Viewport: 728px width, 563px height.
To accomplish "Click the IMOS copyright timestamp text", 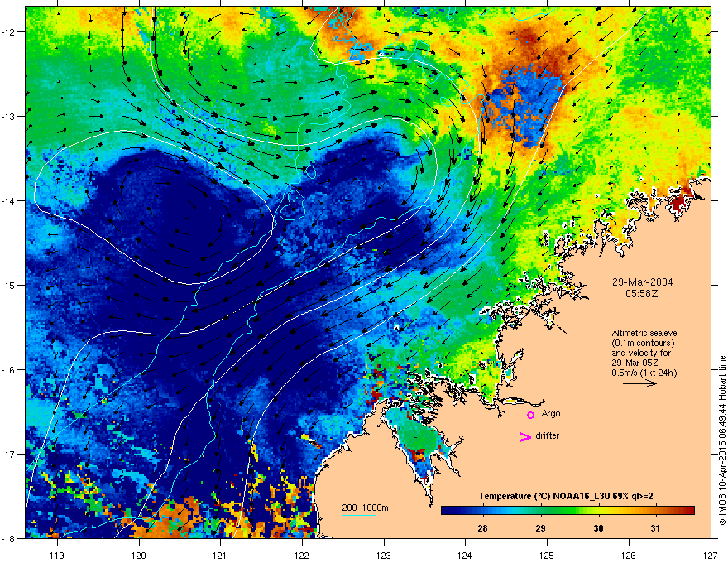I will [x=722, y=440].
